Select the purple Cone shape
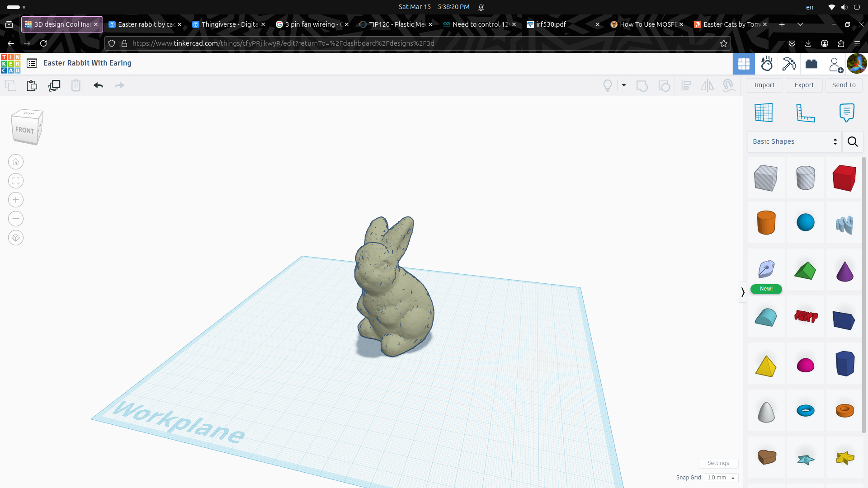The width and height of the screenshot is (868, 488). (844, 271)
